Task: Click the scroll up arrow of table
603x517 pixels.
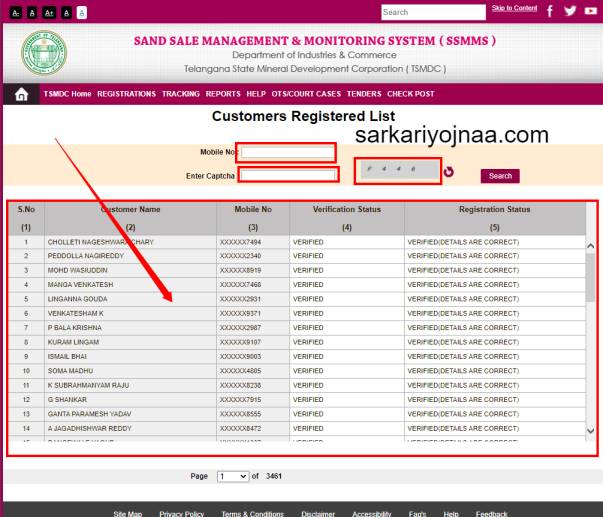Action: 591,245
